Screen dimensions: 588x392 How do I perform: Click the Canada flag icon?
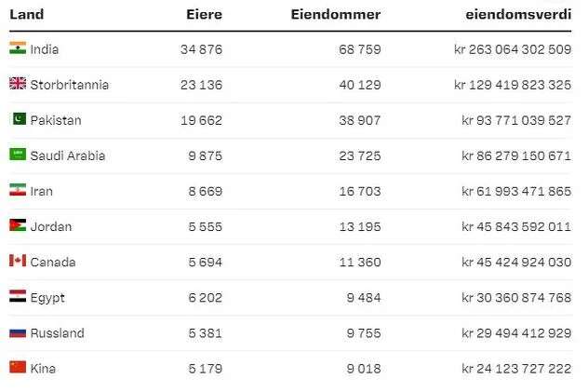tap(18, 262)
